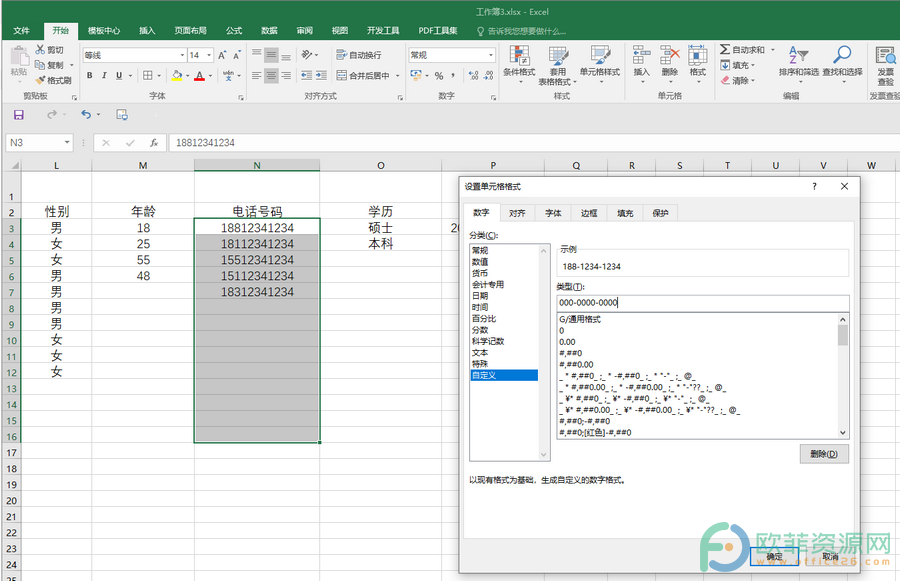900x581 pixels.
Task: Open the font name dropdown
Action: point(182,55)
